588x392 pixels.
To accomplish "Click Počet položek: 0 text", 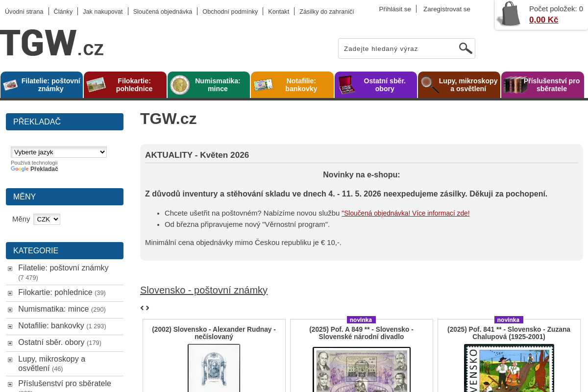I will click(556, 8).
